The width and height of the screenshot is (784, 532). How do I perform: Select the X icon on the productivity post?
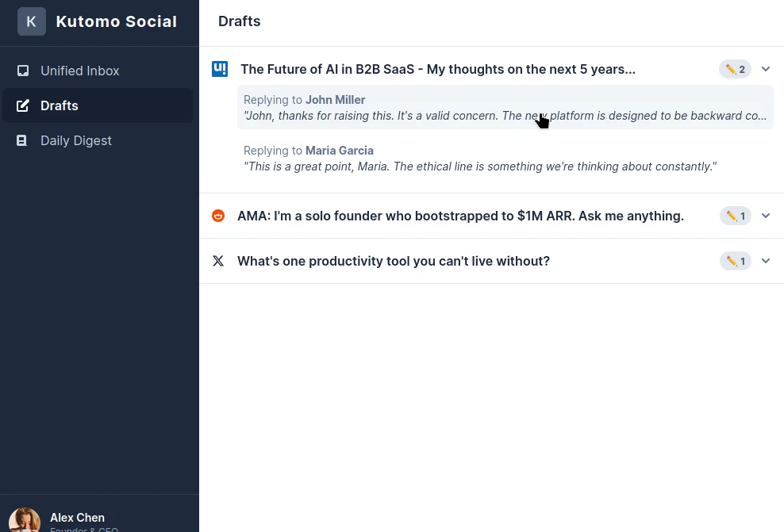coord(218,261)
